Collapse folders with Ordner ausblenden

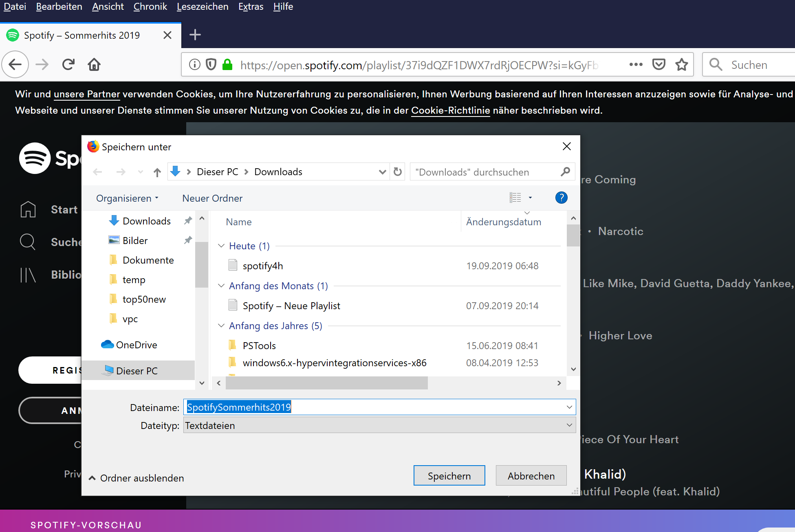point(137,478)
